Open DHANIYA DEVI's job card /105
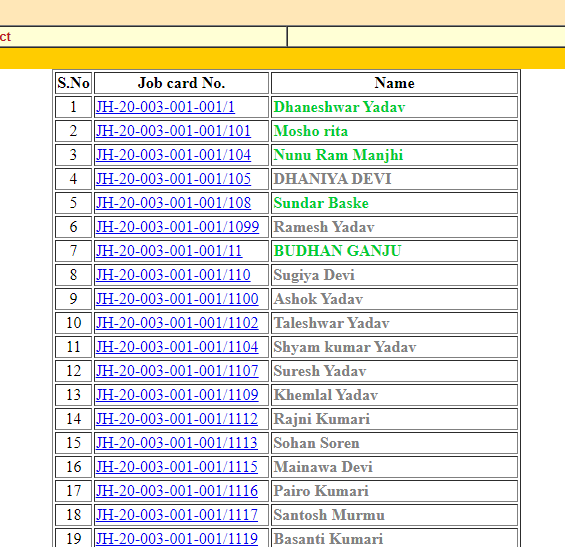Image resolution: width=565 pixels, height=547 pixels. point(173,179)
